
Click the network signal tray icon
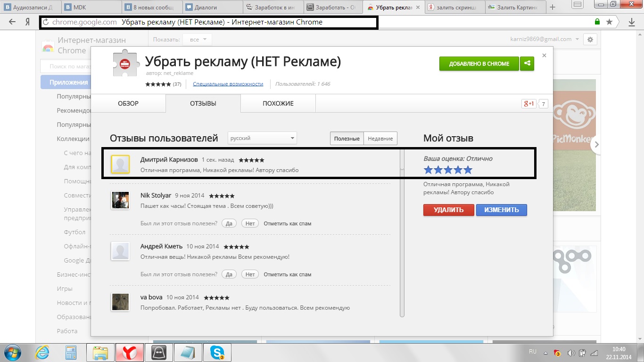(x=594, y=353)
